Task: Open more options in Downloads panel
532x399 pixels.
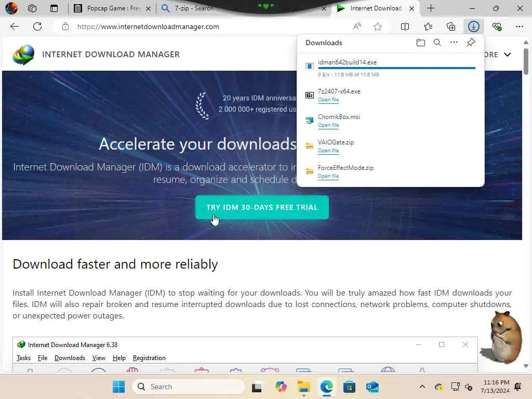Action: tap(454, 43)
